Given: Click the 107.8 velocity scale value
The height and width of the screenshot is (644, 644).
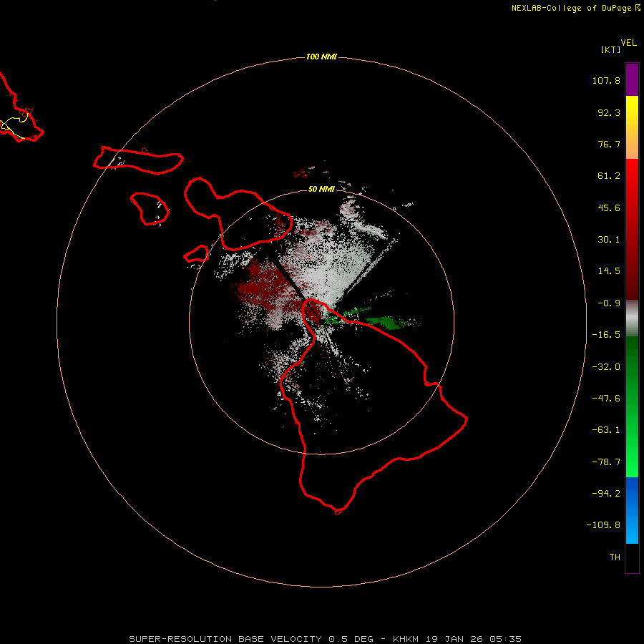Looking at the screenshot, I should tap(606, 80).
